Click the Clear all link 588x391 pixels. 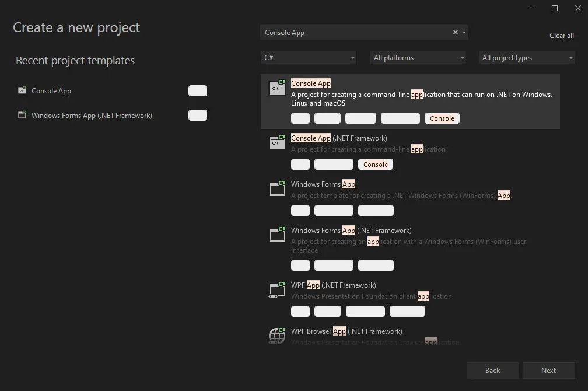point(561,36)
